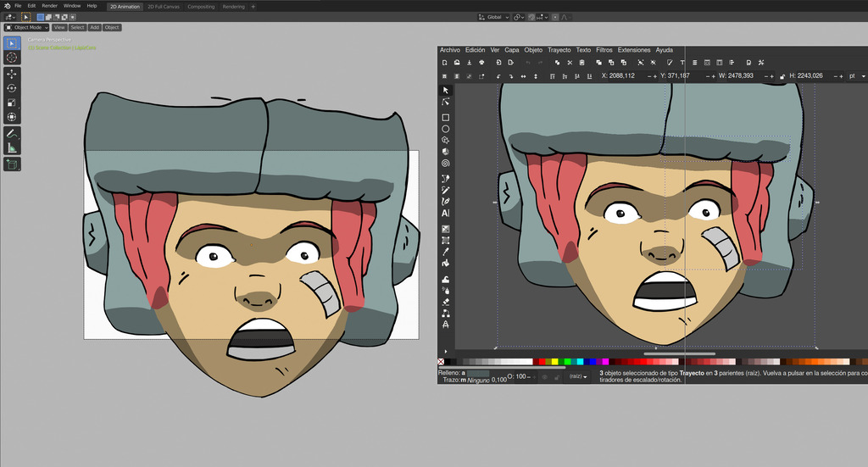
Task: Click Inkscape's no-paint X swatch
Action: [441, 362]
